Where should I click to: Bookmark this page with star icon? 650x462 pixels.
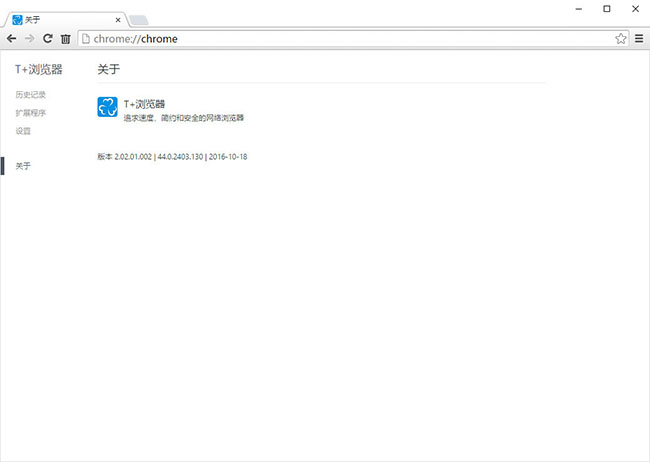click(621, 39)
